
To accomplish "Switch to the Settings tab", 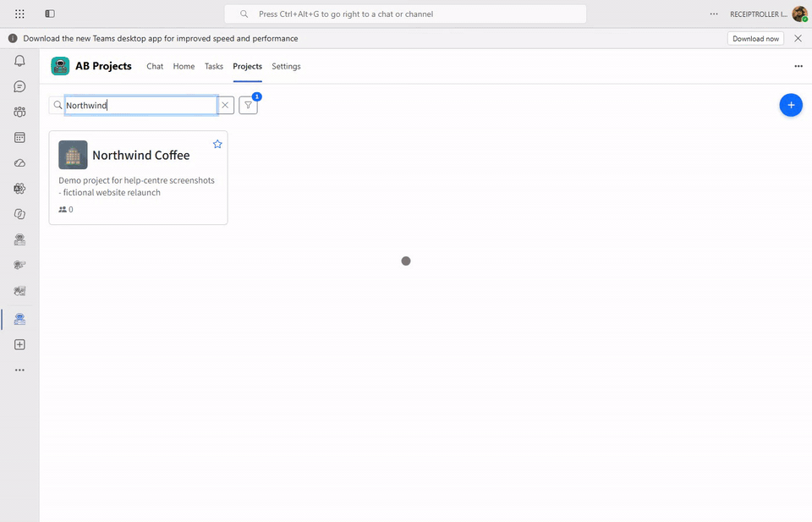I will pyautogui.click(x=287, y=66).
